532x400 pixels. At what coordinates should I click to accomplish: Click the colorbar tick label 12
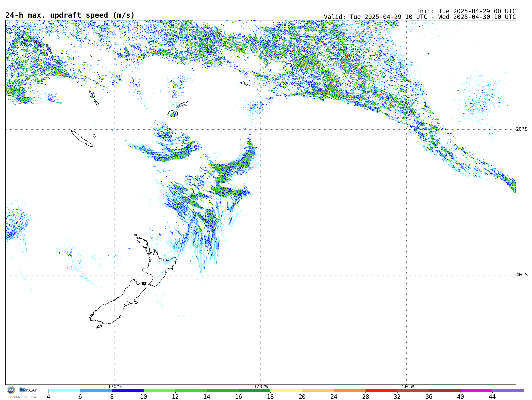(x=175, y=397)
